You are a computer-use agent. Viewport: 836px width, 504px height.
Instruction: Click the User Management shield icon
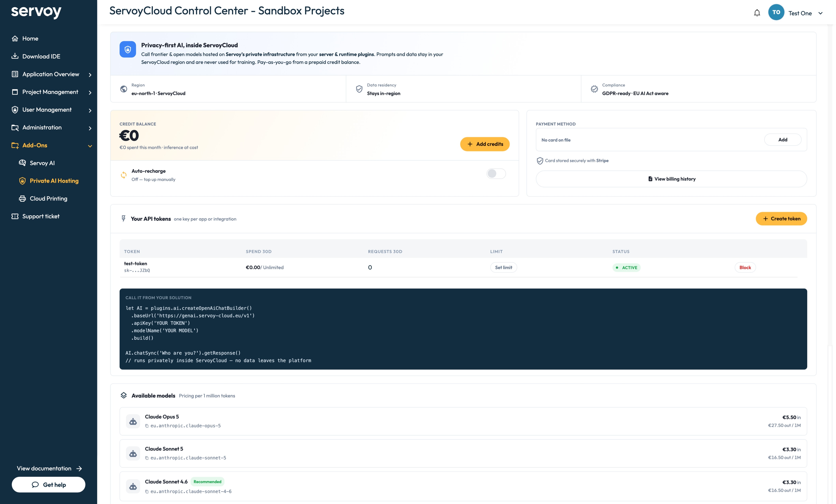coord(15,109)
